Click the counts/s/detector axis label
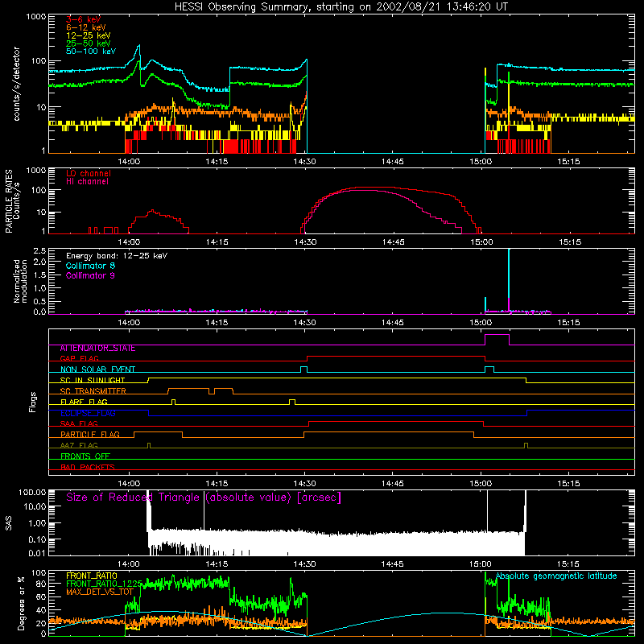The width and height of the screenshot is (644, 644). click(x=17, y=84)
